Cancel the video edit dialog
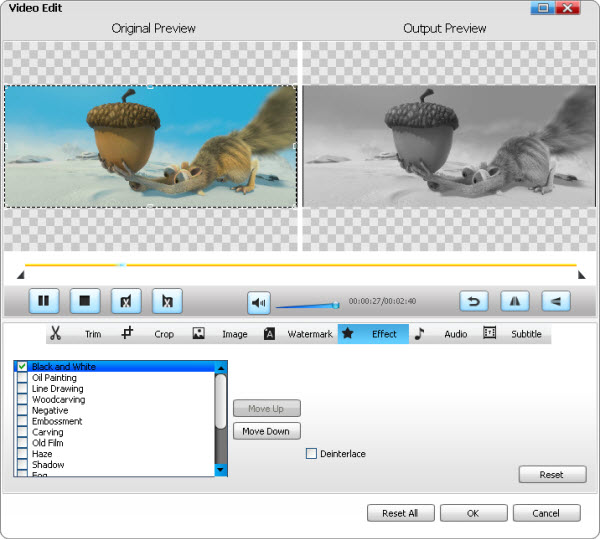 coord(546,513)
